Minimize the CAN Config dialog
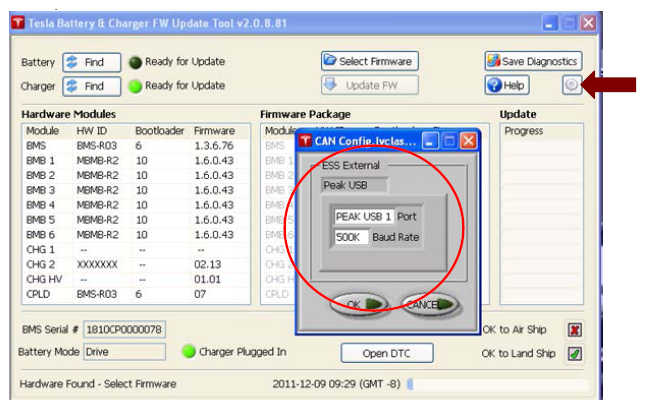 tap(430, 141)
